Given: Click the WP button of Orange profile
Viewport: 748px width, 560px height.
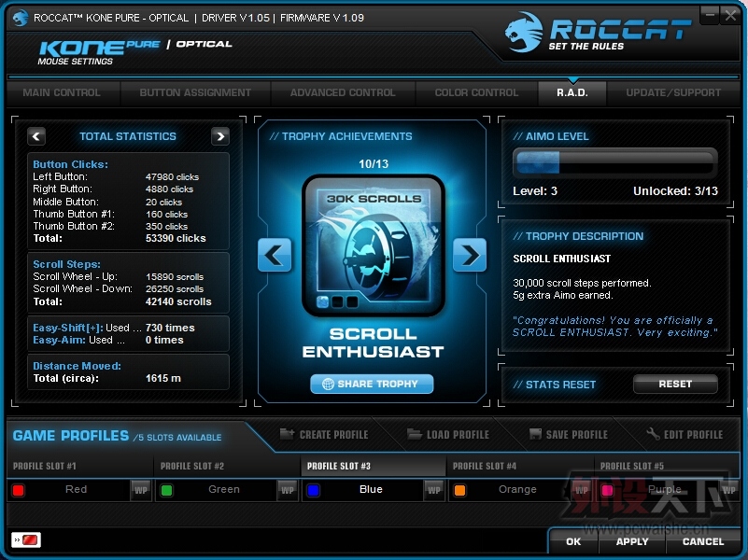Looking at the screenshot, I should 582,490.
